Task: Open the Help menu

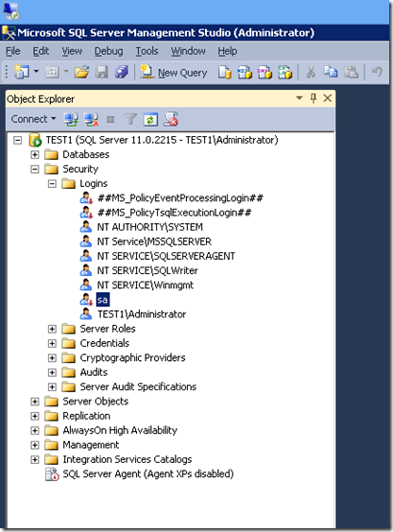Action: tap(228, 51)
